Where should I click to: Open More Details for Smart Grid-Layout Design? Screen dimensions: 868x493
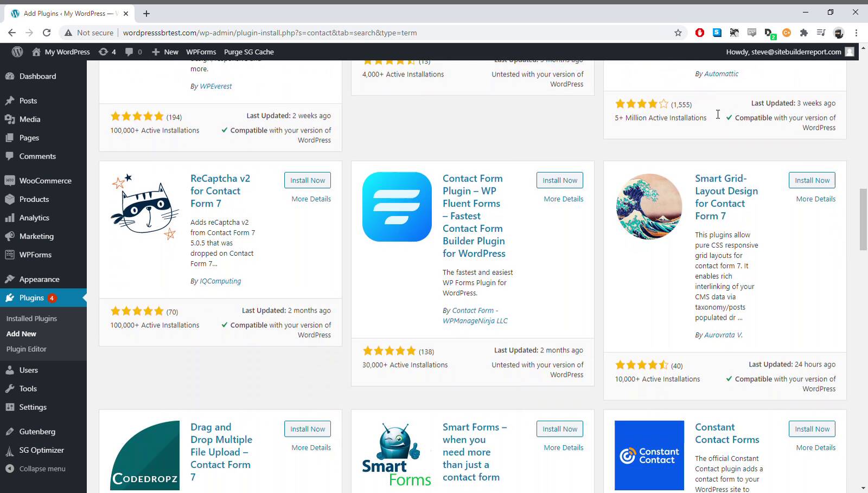(815, 199)
